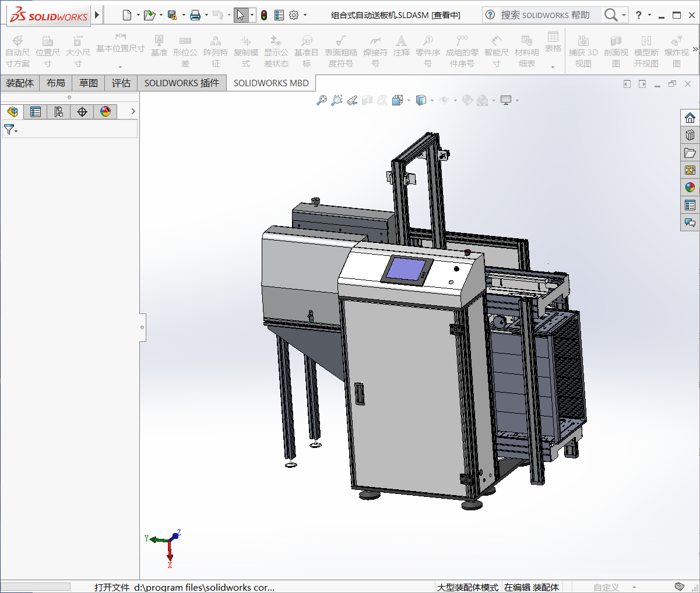Switch to the 草图 tab
This screenshot has width=700, height=593.
click(89, 83)
